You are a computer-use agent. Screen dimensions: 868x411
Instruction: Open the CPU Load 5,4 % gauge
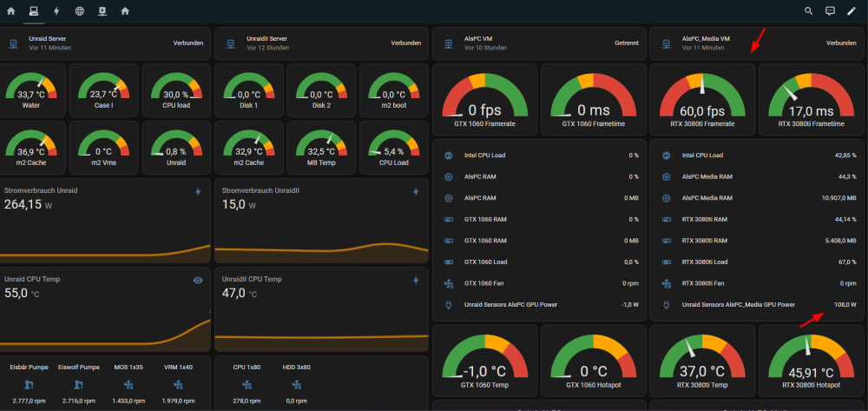(x=393, y=148)
